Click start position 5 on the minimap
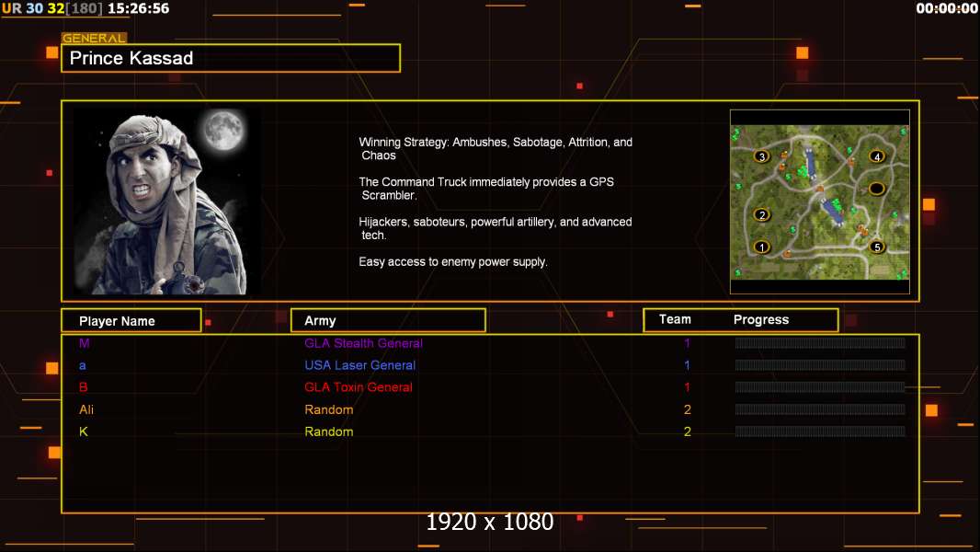This screenshot has height=552, width=980. (877, 247)
